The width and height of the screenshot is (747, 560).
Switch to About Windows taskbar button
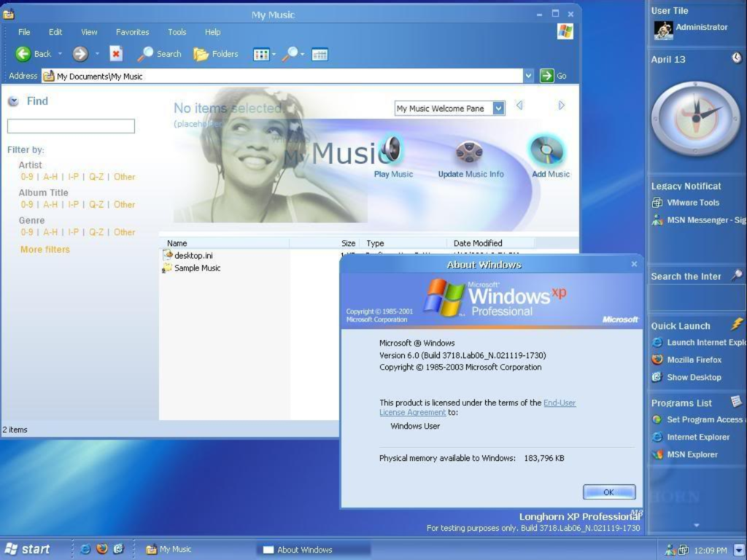[x=314, y=550]
